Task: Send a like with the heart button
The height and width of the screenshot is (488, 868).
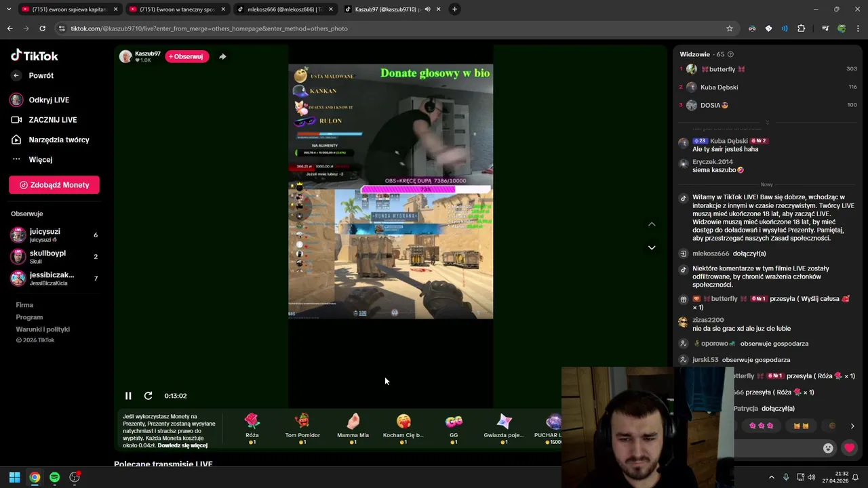Action: 849,448
